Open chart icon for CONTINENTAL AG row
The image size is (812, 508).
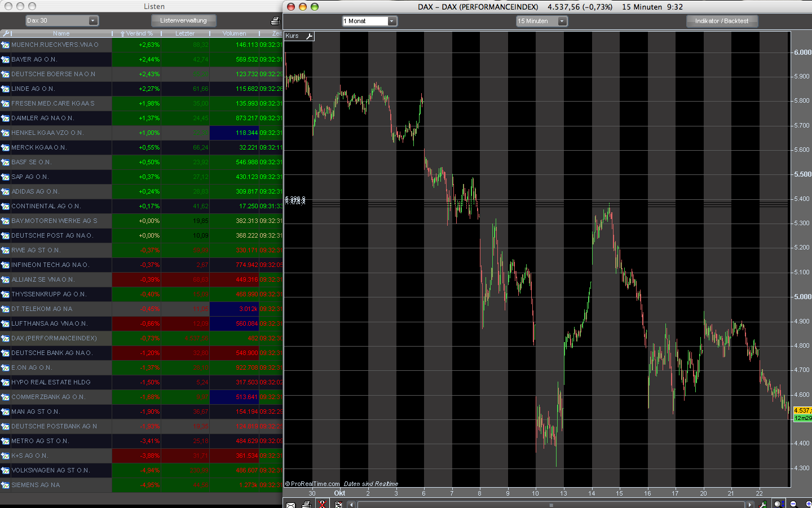click(5, 206)
